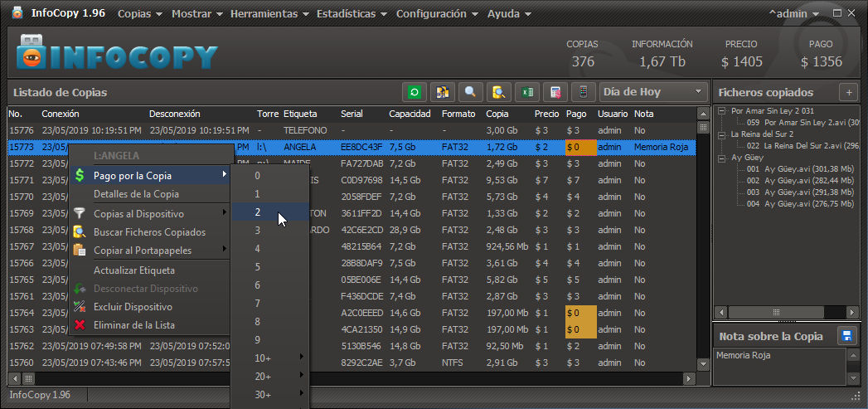This screenshot has width=868, height=409.
Task: Click into the Memoria Roja note field
Action: point(780,366)
